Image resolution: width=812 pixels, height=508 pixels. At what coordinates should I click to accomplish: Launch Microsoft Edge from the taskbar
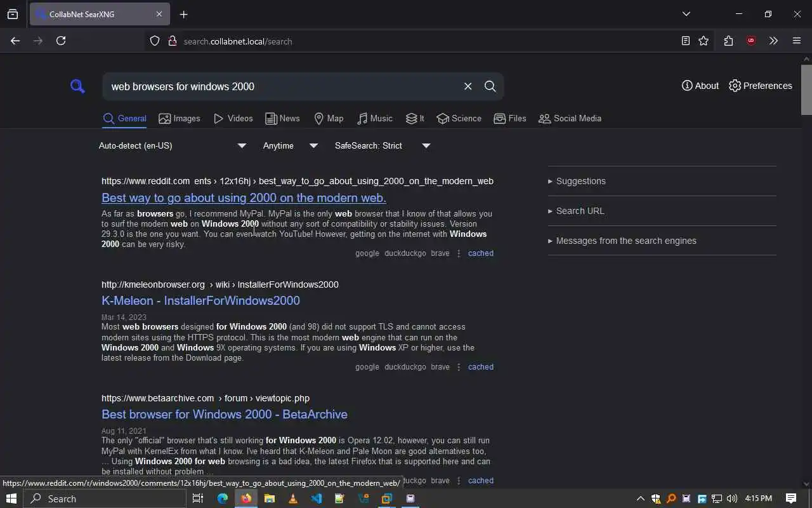tap(223, 498)
